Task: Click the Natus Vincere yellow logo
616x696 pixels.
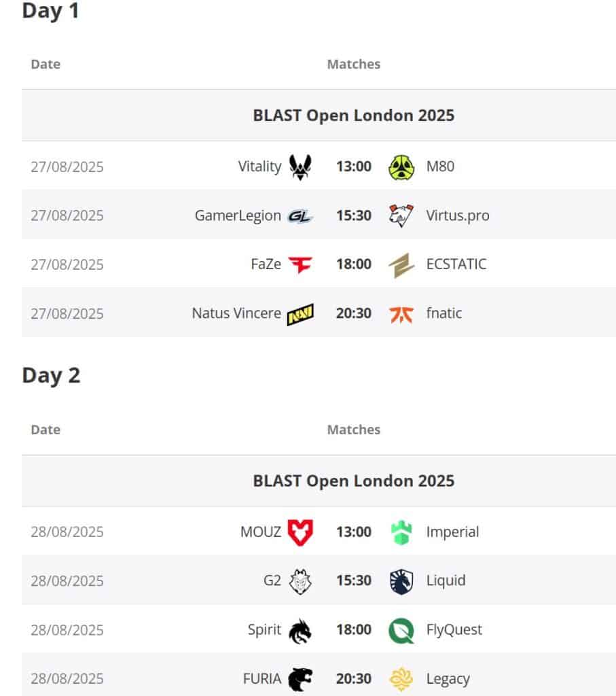Action: click(x=300, y=314)
